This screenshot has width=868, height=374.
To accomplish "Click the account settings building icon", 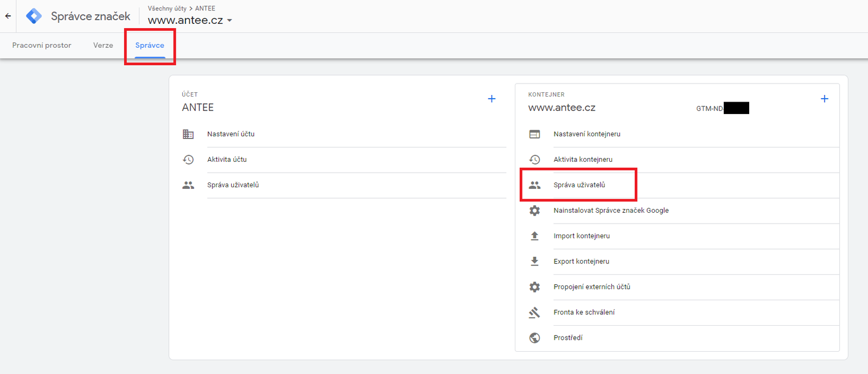I will tap(188, 134).
